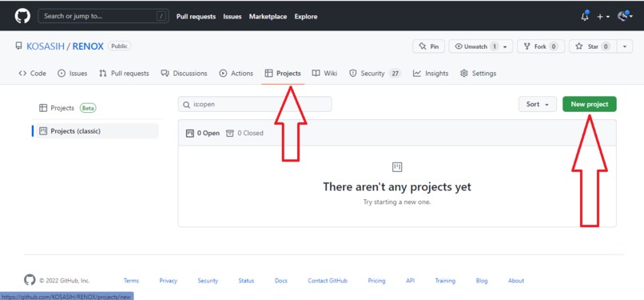Expand the Star lists dropdown arrow
The width and height of the screenshot is (644, 300).
pyautogui.click(x=625, y=46)
